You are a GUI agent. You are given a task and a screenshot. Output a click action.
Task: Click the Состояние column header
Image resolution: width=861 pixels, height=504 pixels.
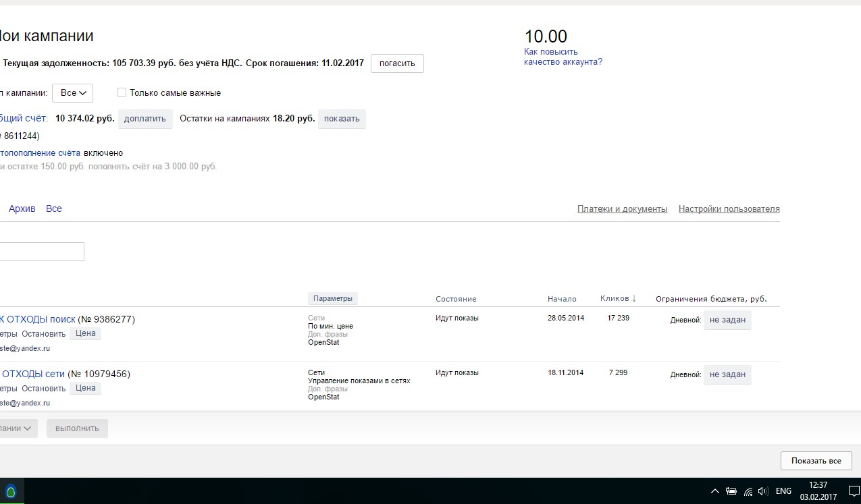point(456,299)
